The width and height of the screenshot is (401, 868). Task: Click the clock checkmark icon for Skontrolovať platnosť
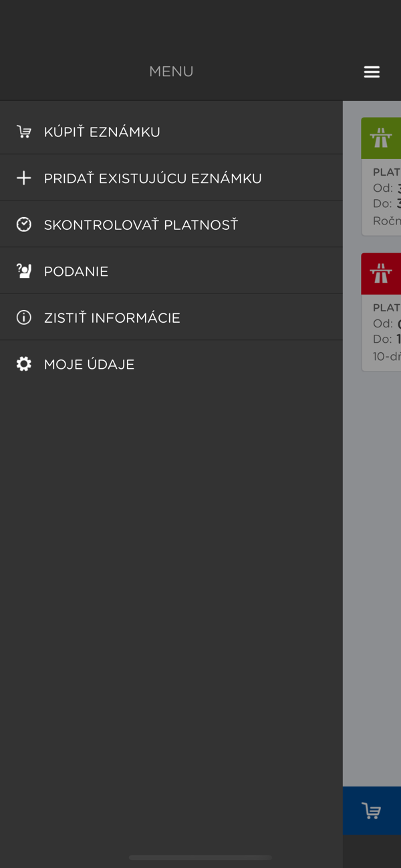(24, 225)
